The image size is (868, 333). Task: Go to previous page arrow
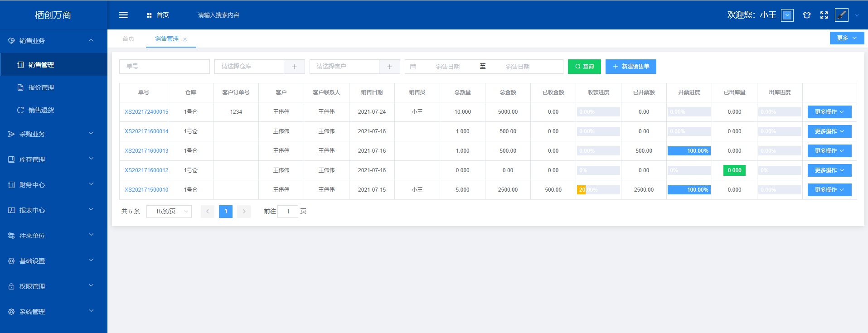(208, 212)
